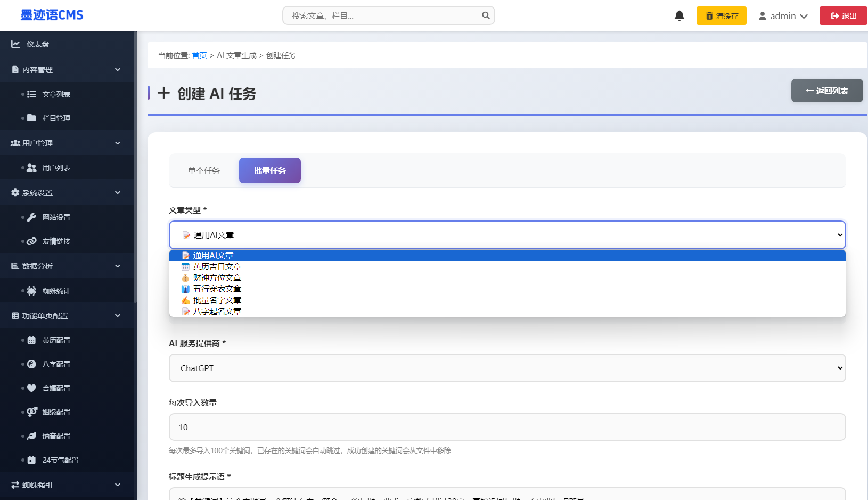
Task: Click the notification bell icon
Action: coord(679,16)
